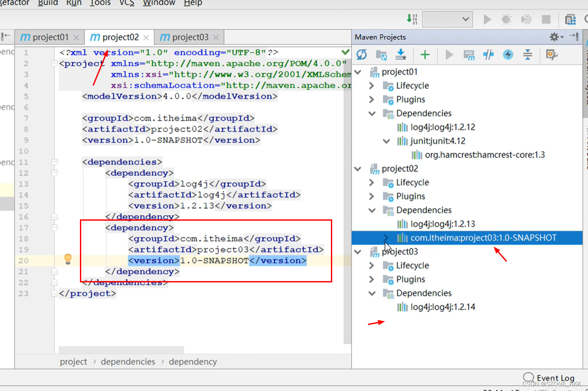Open the VCS menu
Image resolution: width=588 pixels, height=391 pixels.
point(127,3)
